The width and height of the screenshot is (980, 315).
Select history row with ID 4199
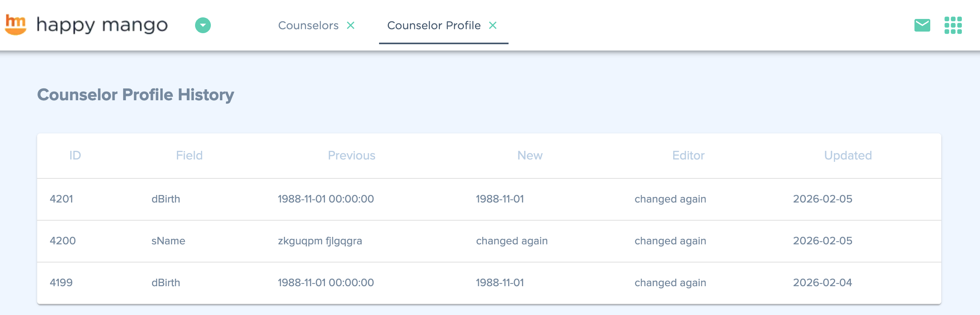coord(61,283)
